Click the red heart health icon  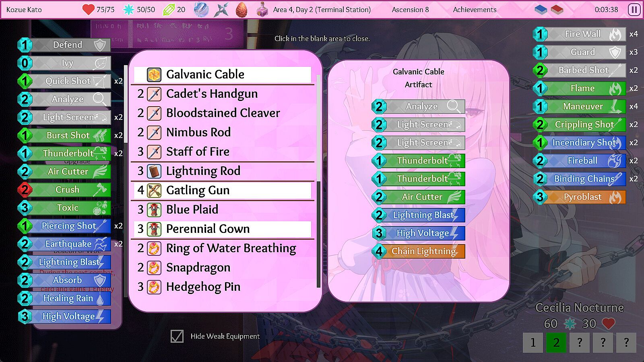[x=88, y=9]
